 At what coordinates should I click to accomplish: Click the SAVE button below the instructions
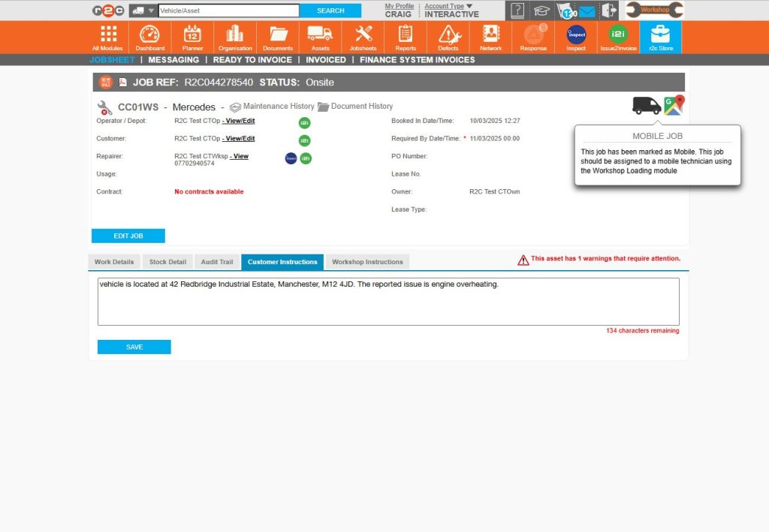(134, 347)
